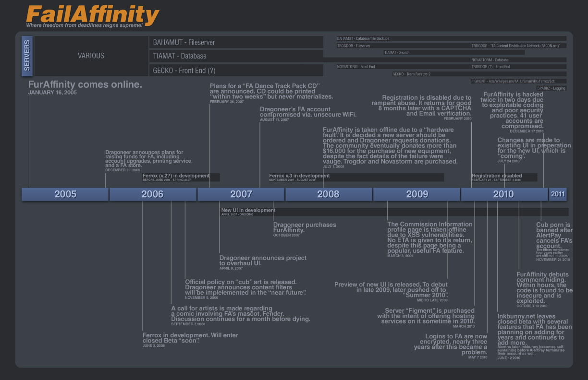Select the 2005 year block
This screenshot has width=588, height=380.
point(65,194)
